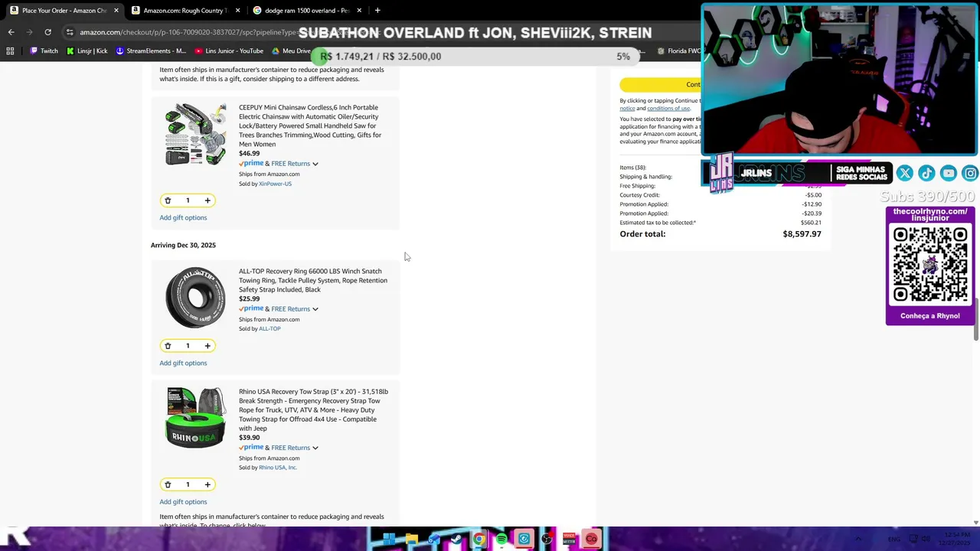The image size is (980, 551).
Task: Click the order total amount $8,597.97
Action: coord(802,234)
